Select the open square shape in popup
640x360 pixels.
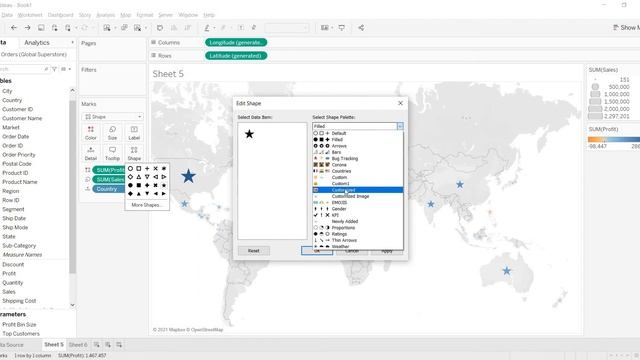click(x=139, y=168)
